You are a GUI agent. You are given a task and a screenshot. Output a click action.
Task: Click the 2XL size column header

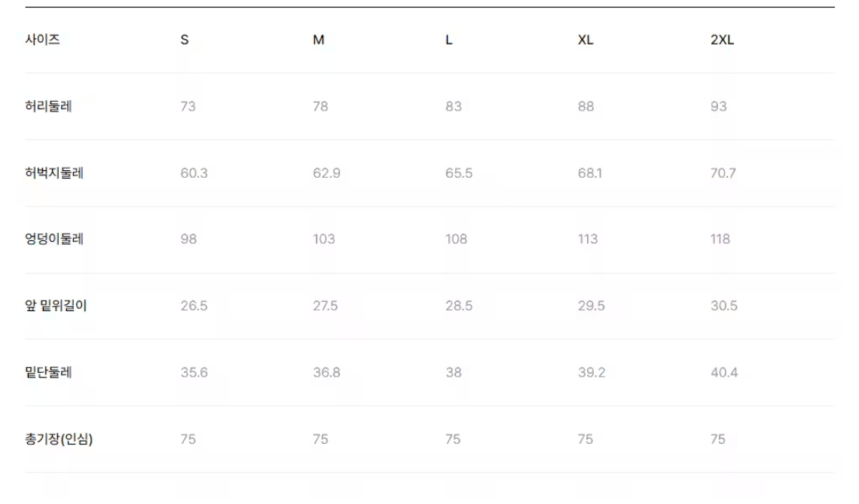(x=722, y=40)
